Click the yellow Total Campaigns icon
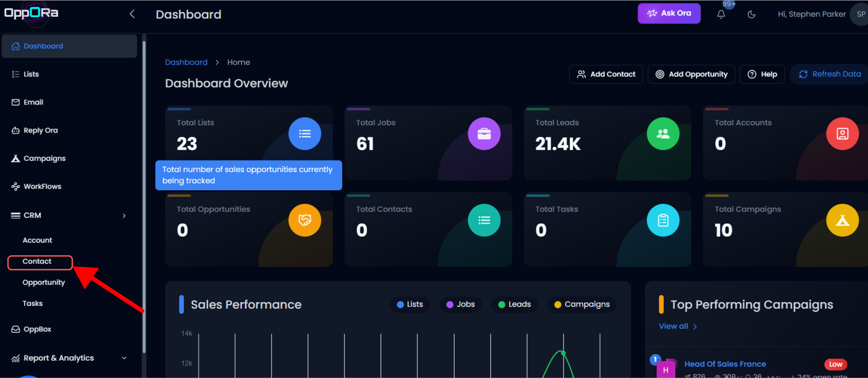Image resolution: width=868 pixels, height=378 pixels. (x=842, y=220)
